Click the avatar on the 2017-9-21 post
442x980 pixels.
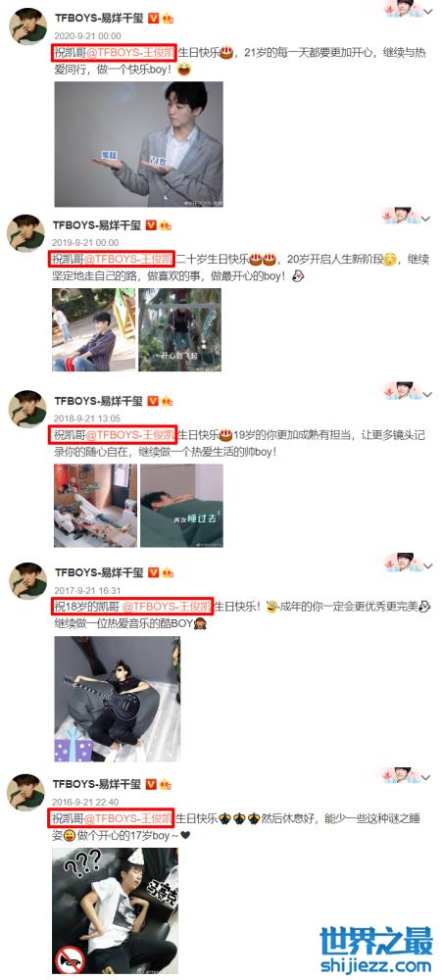(27, 580)
